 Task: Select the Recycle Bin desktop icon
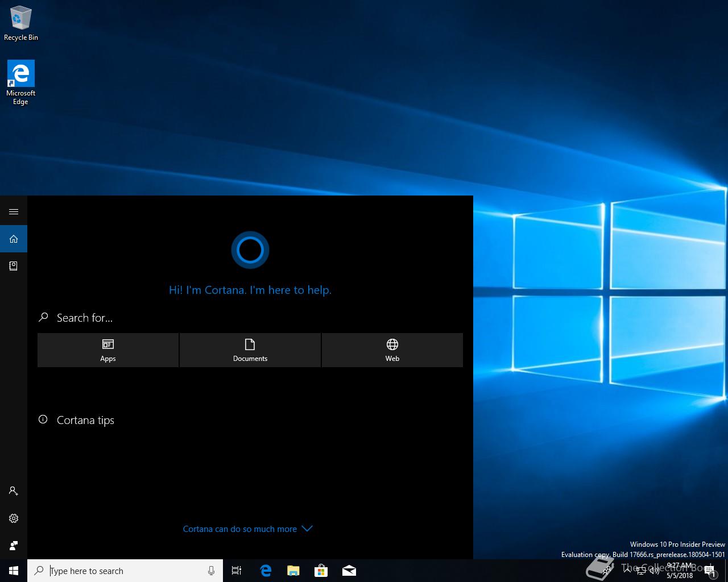click(21, 23)
